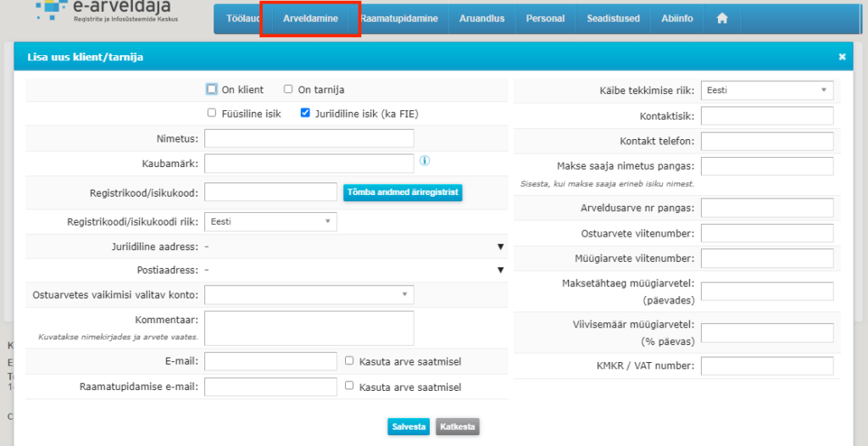Expand the 'Juriidiline aadress' section
This screenshot has height=446, width=868.
[500, 247]
